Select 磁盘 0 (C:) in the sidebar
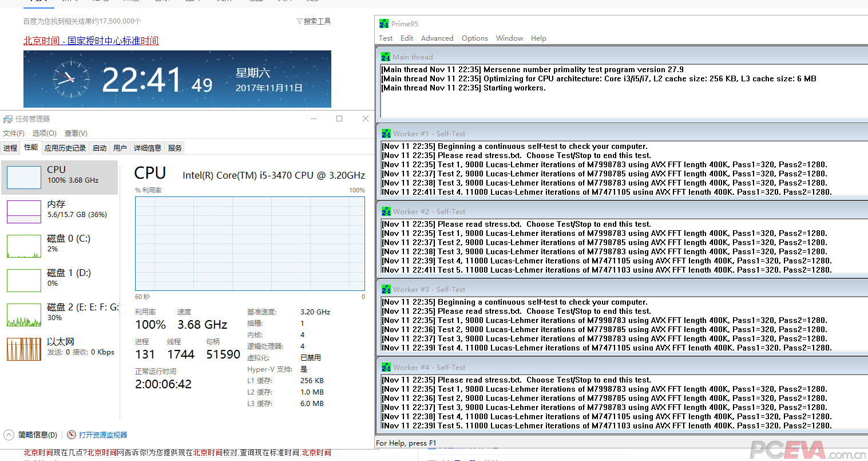Image resolution: width=868 pixels, height=461 pixels. point(60,246)
